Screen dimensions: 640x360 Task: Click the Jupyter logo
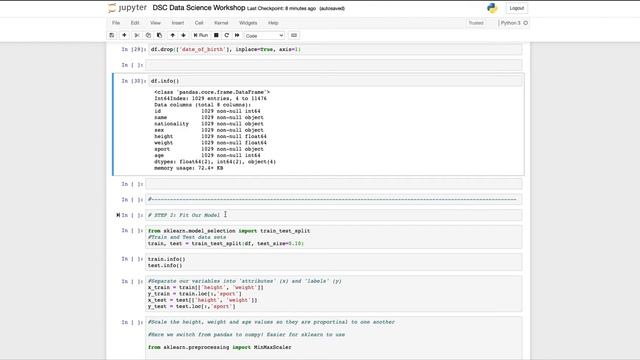pyautogui.click(x=127, y=8)
